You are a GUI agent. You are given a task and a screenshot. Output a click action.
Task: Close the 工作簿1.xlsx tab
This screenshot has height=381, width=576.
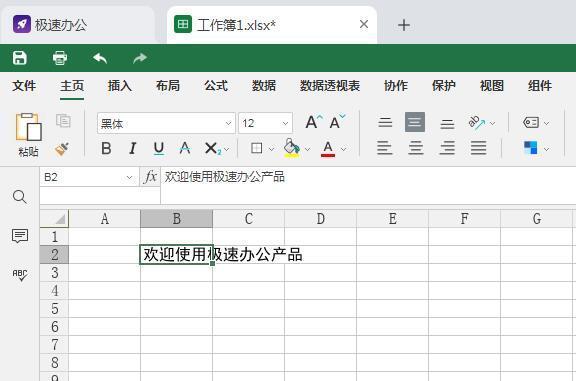pos(364,24)
